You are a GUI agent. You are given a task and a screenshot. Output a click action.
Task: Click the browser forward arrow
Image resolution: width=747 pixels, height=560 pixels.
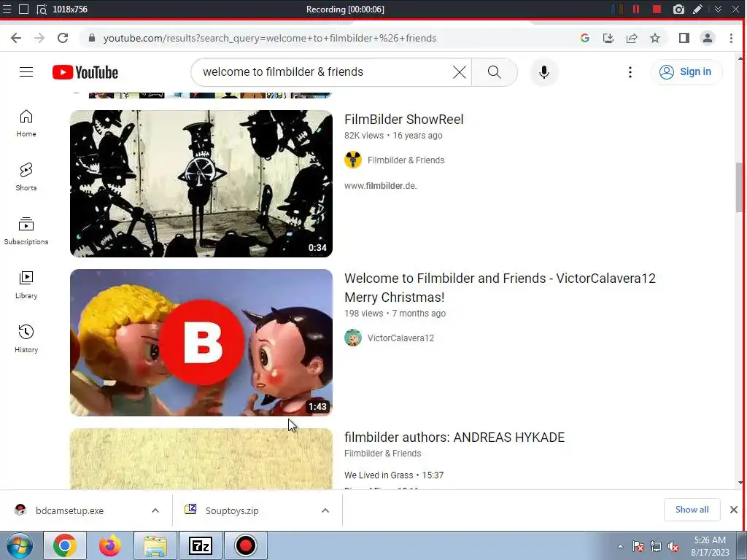(39, 38)
